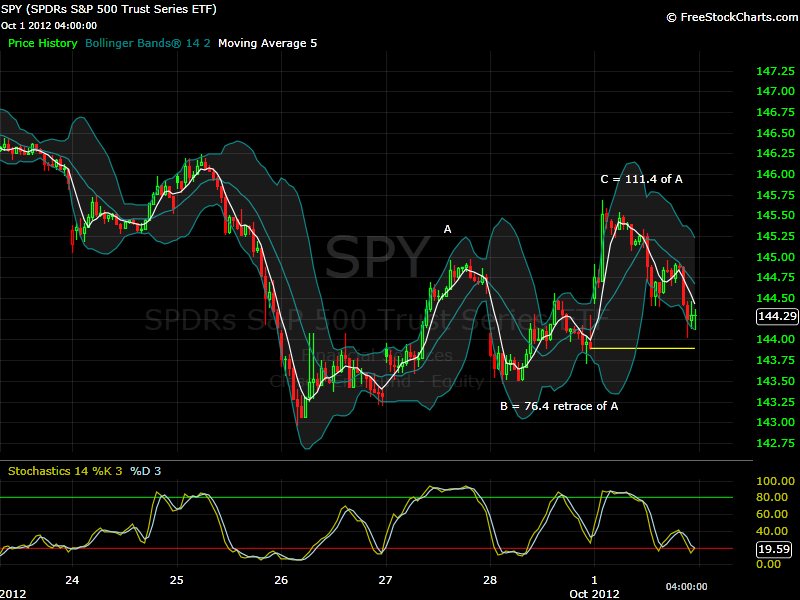Viewport: 800px width, 600px height.
Task: Click the 144.50 price axis label
Action: pyautogui.click(x=775, y=298)
